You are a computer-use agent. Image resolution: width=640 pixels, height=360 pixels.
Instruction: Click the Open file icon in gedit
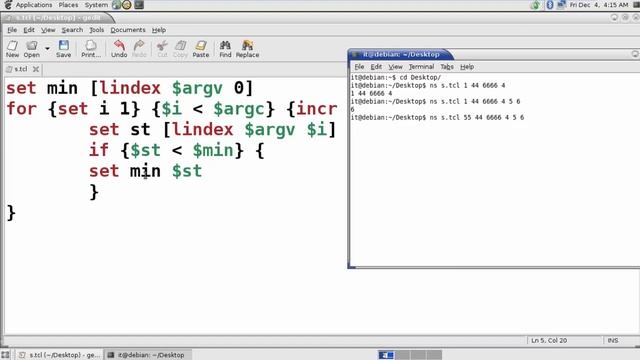click(x=31, y=49)
